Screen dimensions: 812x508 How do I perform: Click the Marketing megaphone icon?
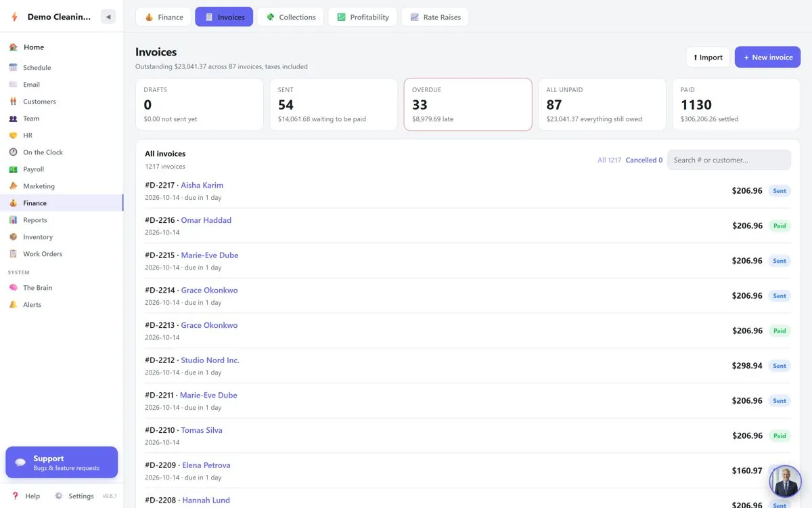pos(13,186)
